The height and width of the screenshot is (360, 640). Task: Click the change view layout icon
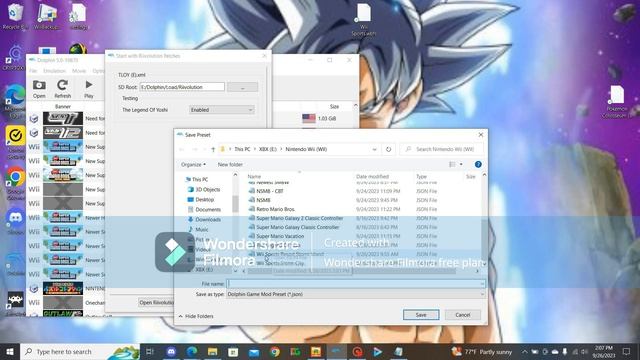pyautogui.click(x=452, y=164)
